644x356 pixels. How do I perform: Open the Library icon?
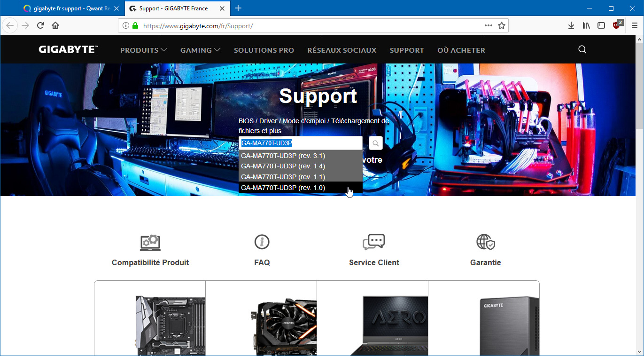586,25
